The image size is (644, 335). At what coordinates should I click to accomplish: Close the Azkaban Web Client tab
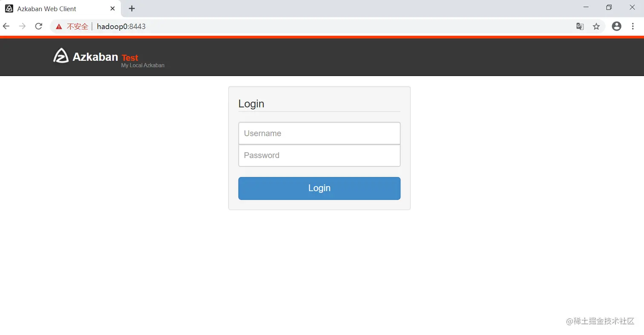[112, 9]
